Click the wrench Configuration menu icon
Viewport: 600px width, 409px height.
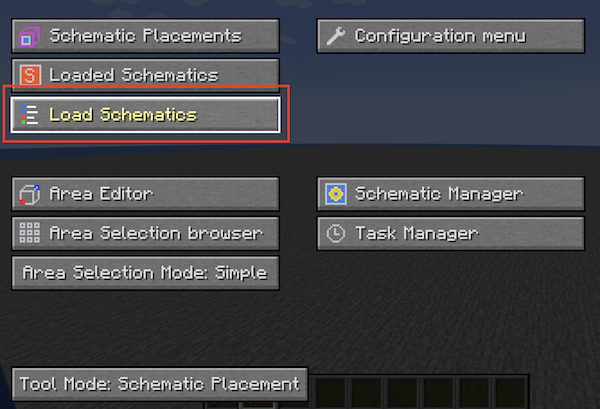click(336, 36)
